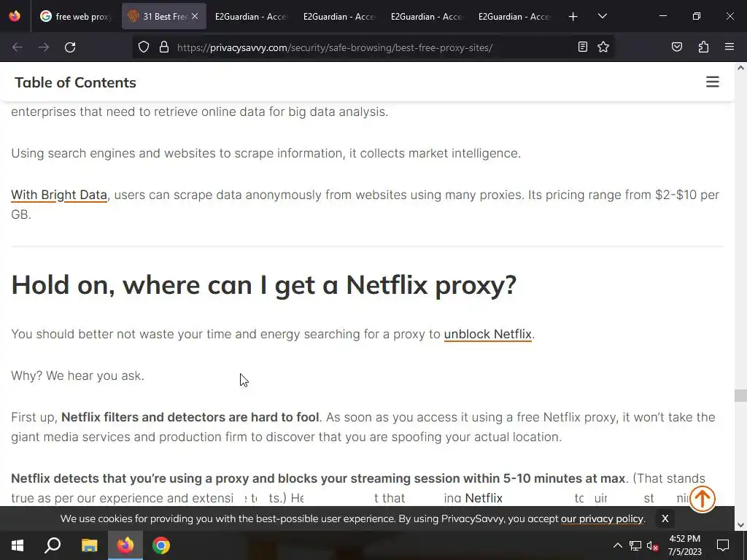This screenshot has height=560, width=747.
Task: Reload the current page
Action: coord(70,47)
